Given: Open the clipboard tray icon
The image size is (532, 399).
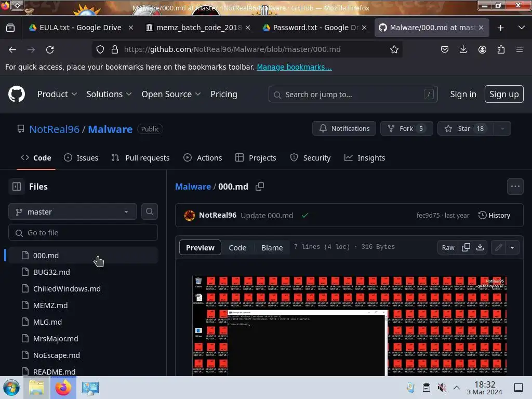Looking at the screenshot, I should (x=427, y=388).
